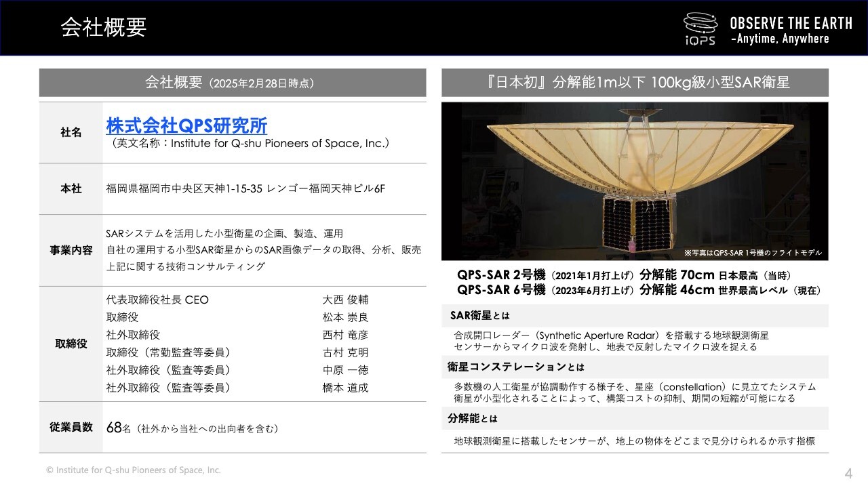Select the Synthetic Aperture Radar description line
The width and height of the screenshot is (868, 488).
[611, 335]
